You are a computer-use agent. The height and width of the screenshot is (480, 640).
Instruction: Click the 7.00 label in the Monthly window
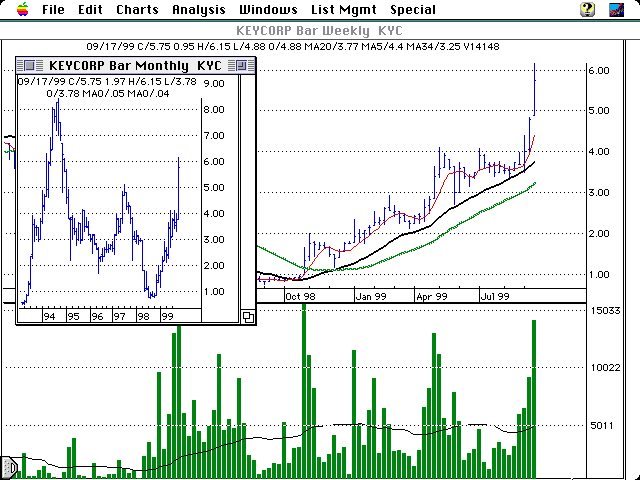click(x=214, y=136)
